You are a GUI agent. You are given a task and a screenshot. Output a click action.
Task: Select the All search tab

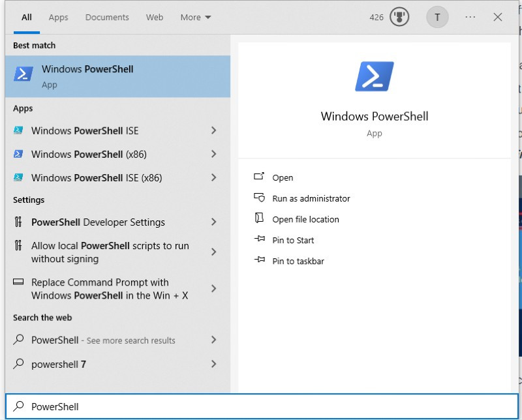27,18
